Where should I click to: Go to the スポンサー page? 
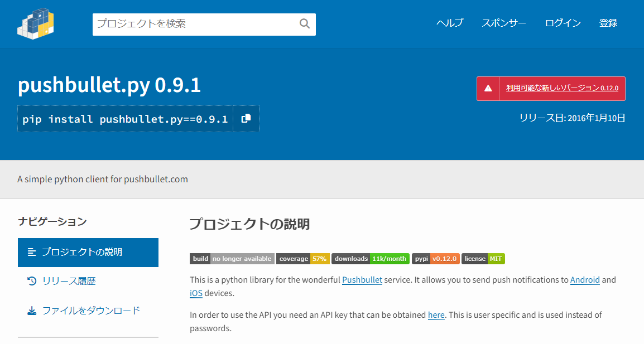coord(504,23)
